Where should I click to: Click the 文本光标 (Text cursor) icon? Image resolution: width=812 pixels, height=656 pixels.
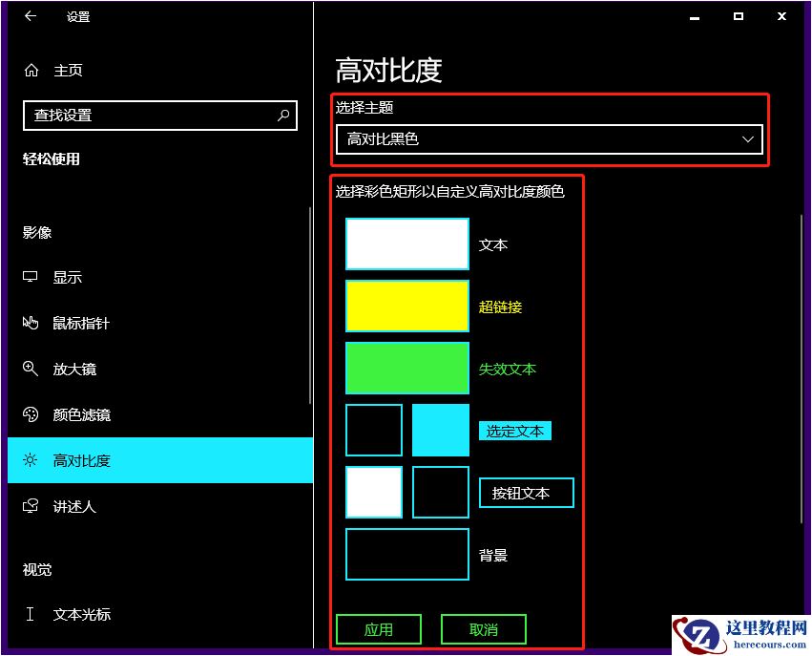(30, 615)
